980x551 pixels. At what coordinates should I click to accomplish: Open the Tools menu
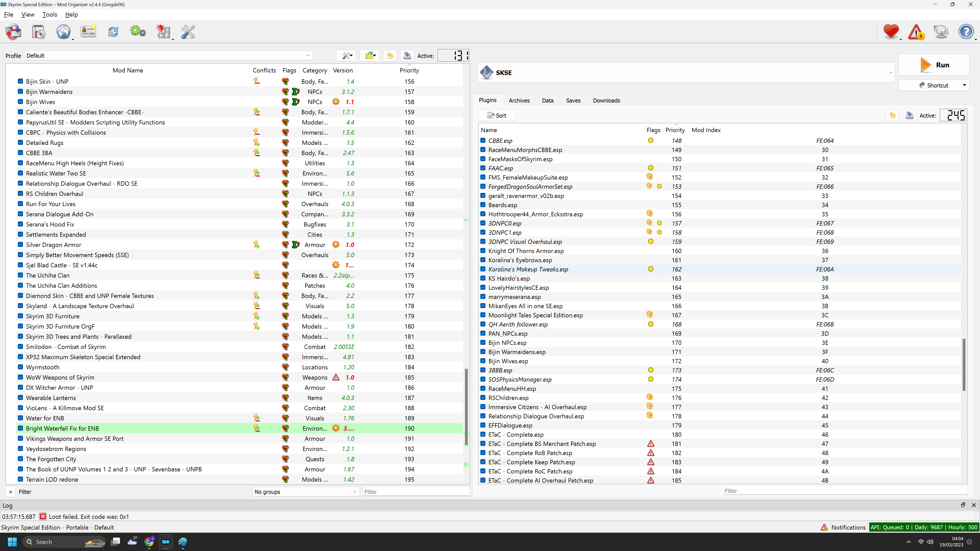[50, 15]
